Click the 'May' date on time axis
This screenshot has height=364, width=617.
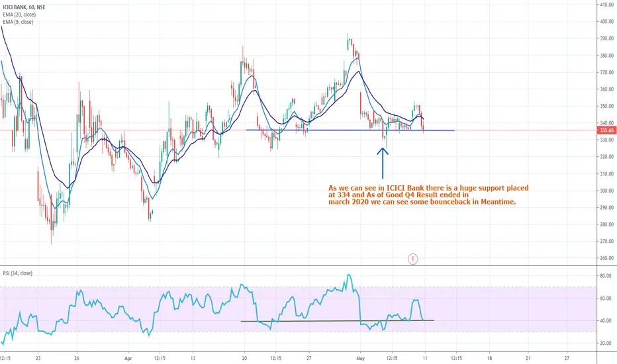(x=360, y=359)
